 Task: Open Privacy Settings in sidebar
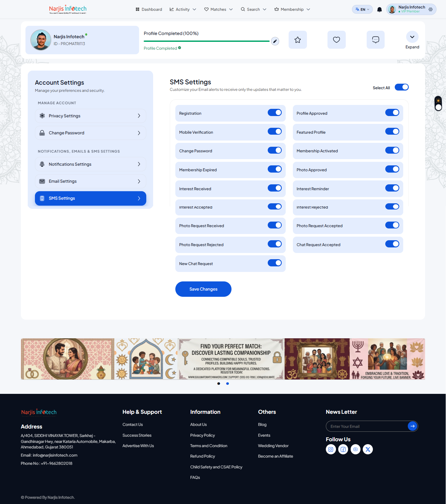coord(90,116)
